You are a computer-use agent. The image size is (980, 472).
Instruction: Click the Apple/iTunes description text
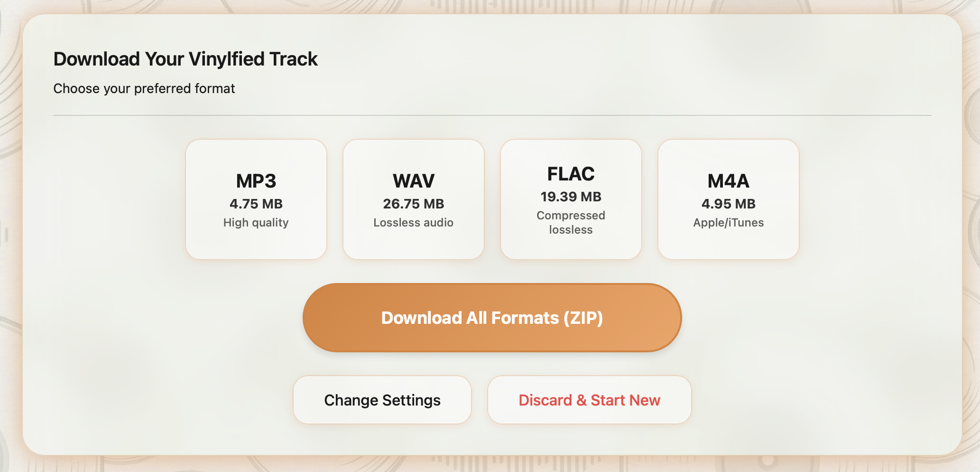click(728, 222)
